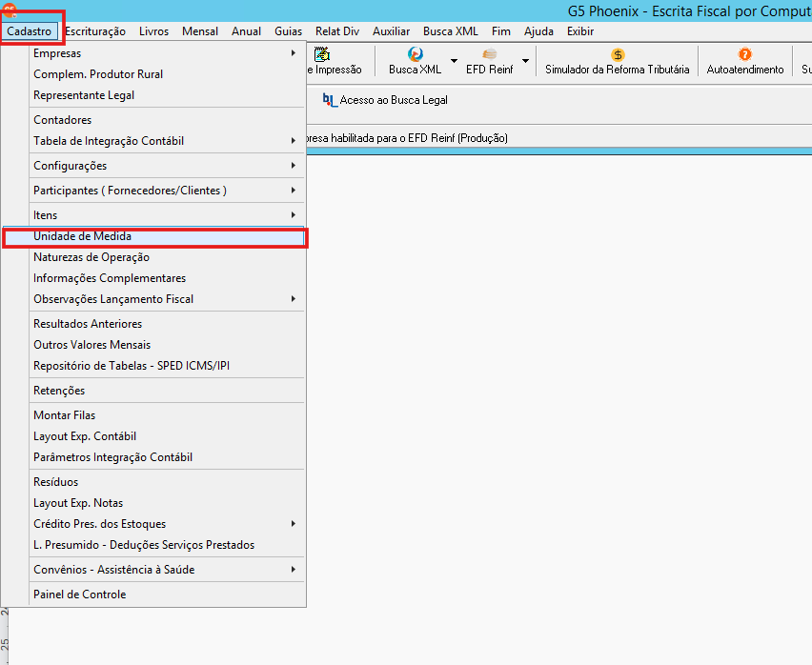
Task: Open the Anual menu
Action: tap(246, 31)
